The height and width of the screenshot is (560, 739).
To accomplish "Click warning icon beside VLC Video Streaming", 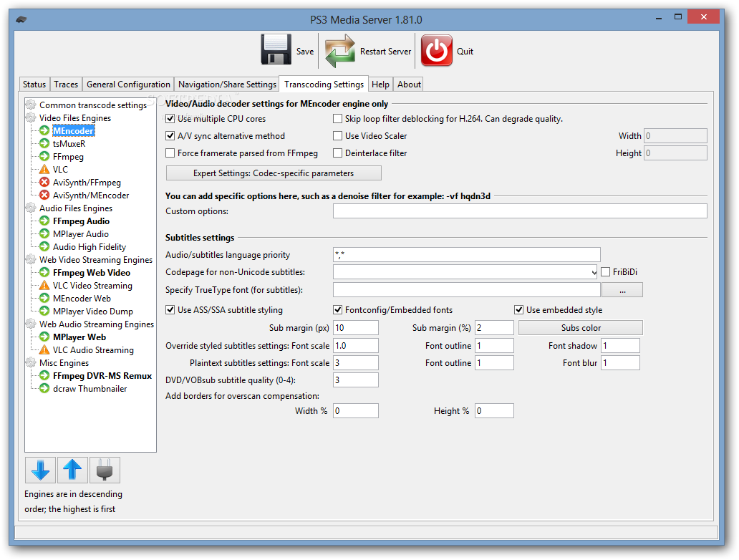I will (x=44, y=285).
